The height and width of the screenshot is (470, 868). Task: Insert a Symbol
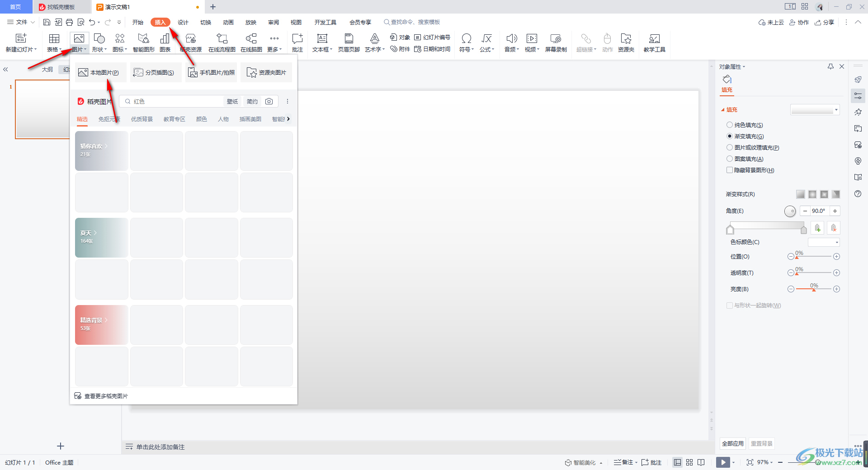point(467,42)
